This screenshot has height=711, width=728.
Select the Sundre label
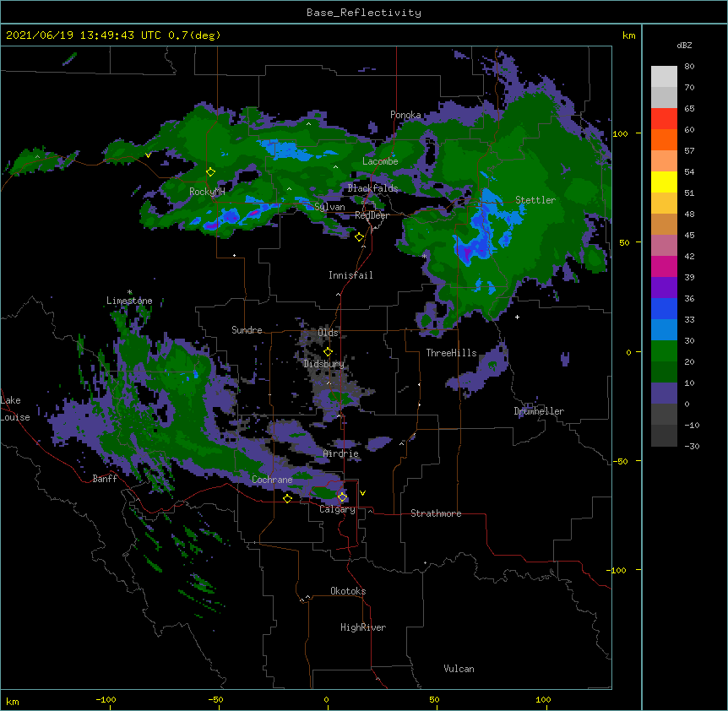tap(247, 330)
